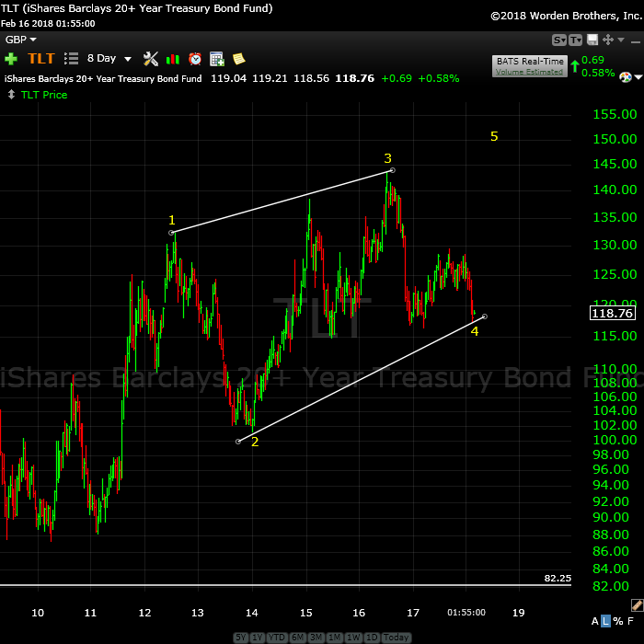Select the 1M range button

point(334,637)
